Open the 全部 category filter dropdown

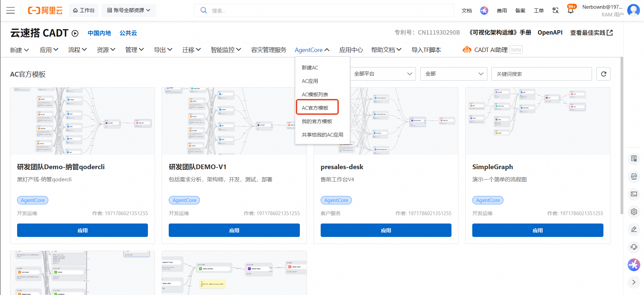(x=454, y=74)
